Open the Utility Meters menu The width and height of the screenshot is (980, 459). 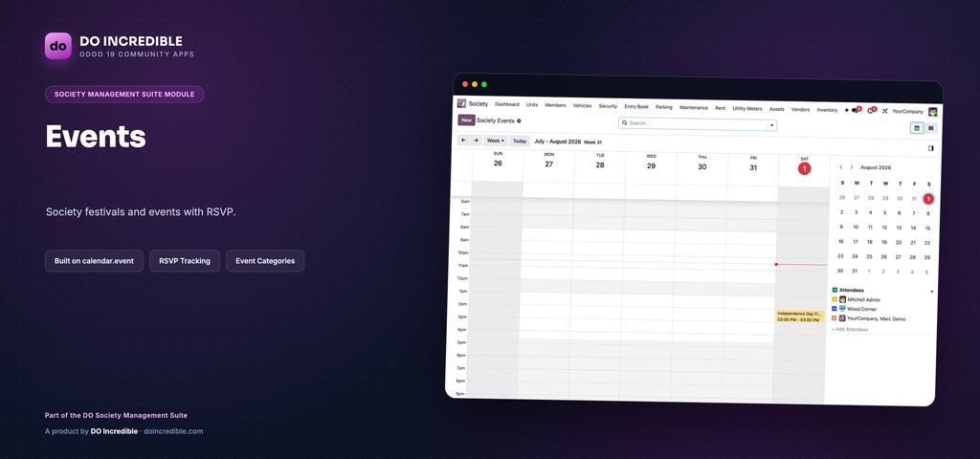tap(746, 108)
